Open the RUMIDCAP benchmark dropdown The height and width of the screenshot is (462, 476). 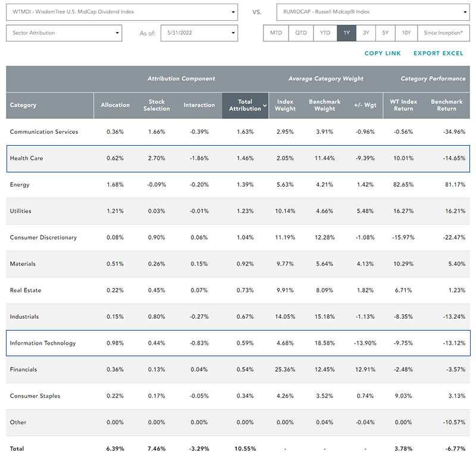tap(373, 12)
